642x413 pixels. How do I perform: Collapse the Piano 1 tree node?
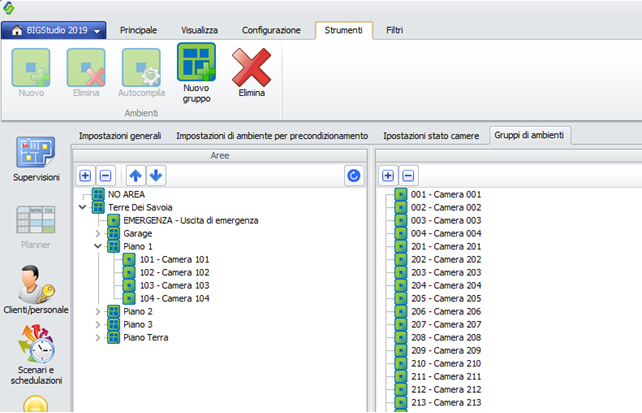pos(97,246)
